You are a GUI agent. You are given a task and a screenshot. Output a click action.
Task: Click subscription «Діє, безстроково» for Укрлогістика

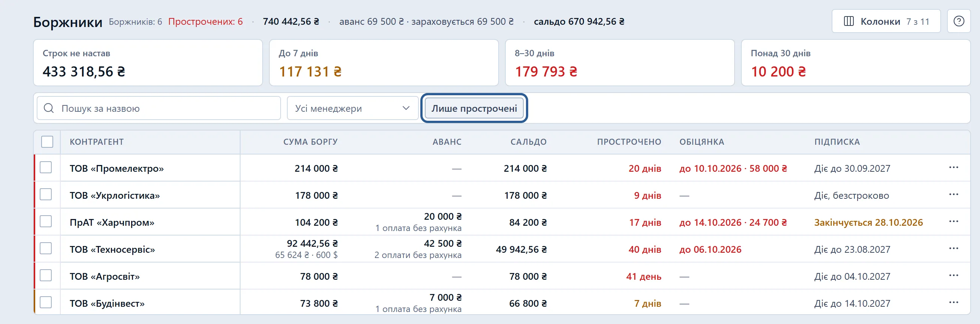tap(852, 195)
